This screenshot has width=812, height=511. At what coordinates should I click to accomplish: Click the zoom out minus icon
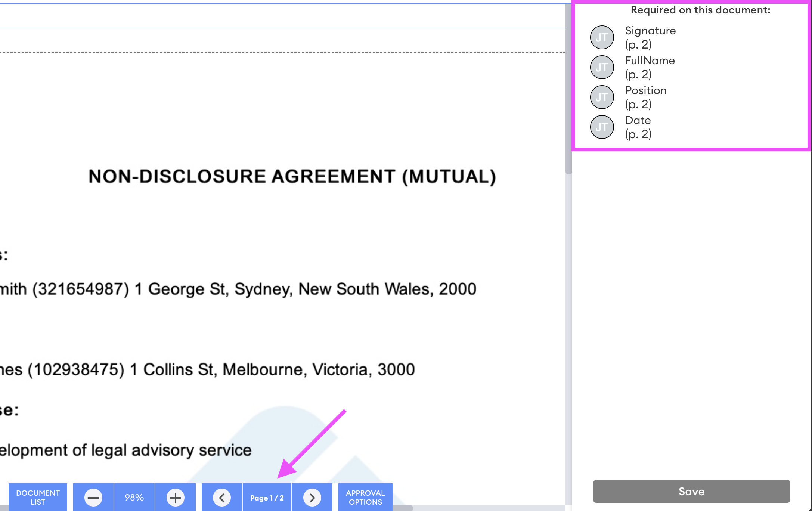point(93,498)
